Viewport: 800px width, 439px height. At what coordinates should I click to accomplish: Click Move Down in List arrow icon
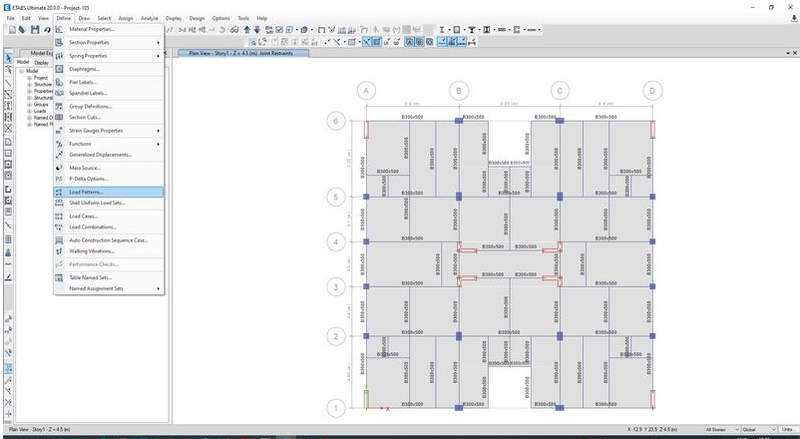pyautogui.click(x=257, y=30)
